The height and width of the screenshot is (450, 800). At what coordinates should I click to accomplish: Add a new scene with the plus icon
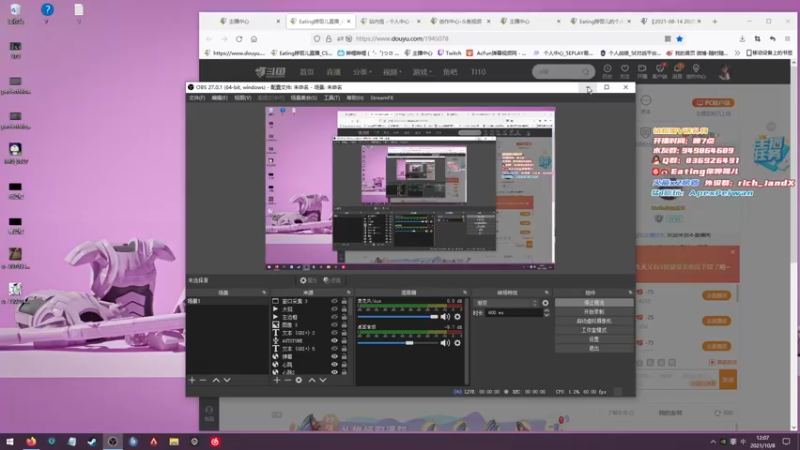pyautogui.click(x=192, y=380)
